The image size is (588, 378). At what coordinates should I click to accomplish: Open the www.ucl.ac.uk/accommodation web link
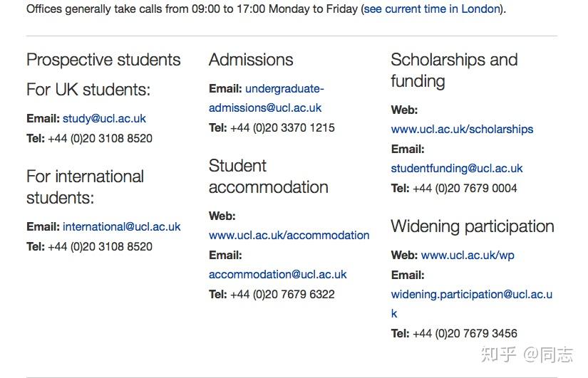click(x=289, y=235)
